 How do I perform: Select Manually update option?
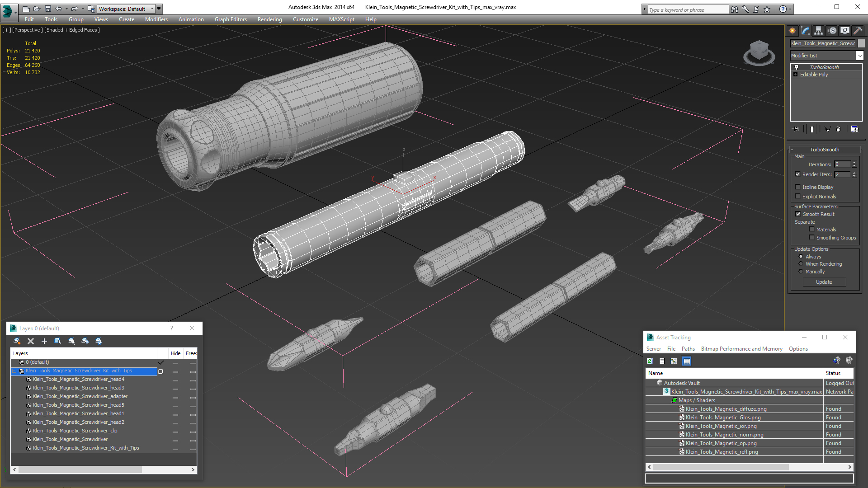click(801, 272)
